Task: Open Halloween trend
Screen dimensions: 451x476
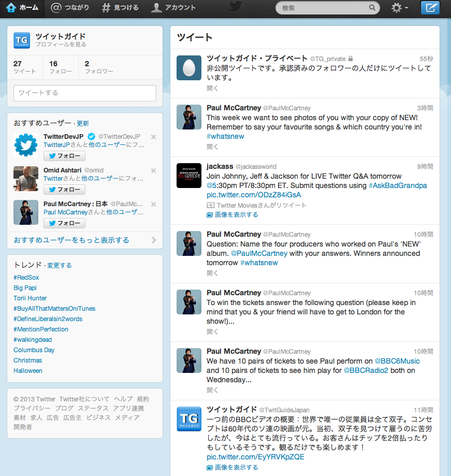Action: point(28,371)
